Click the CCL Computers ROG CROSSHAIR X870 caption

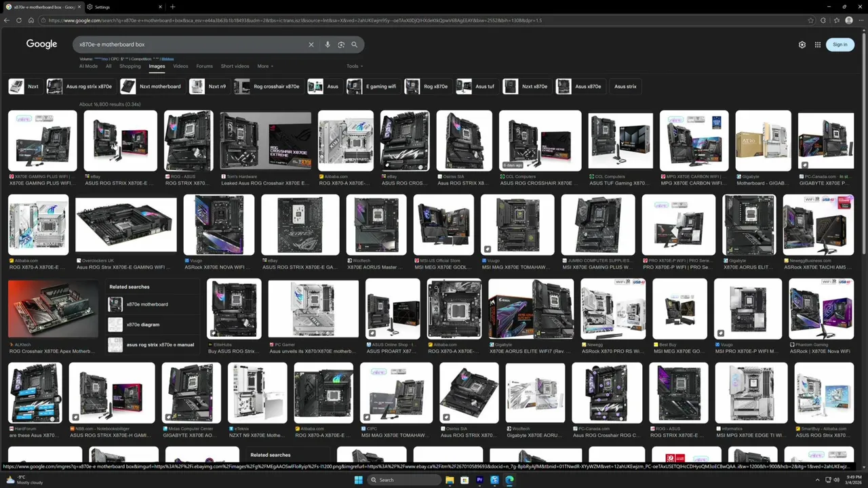[540, 183]
